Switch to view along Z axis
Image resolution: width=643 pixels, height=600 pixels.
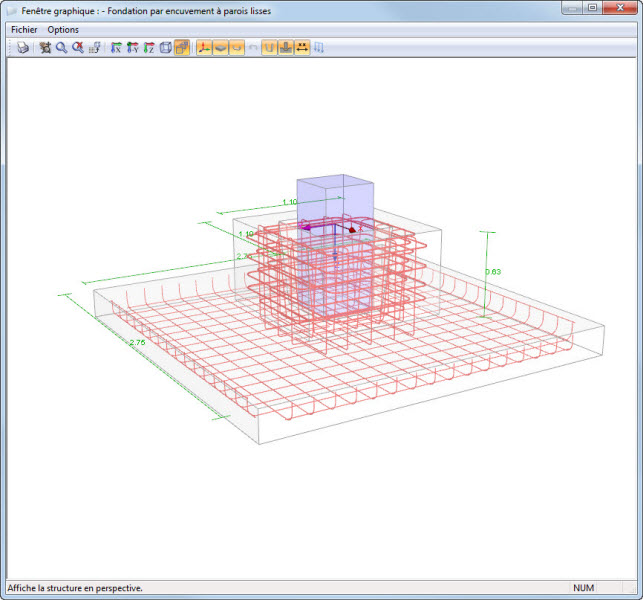(x=149, y=48)
